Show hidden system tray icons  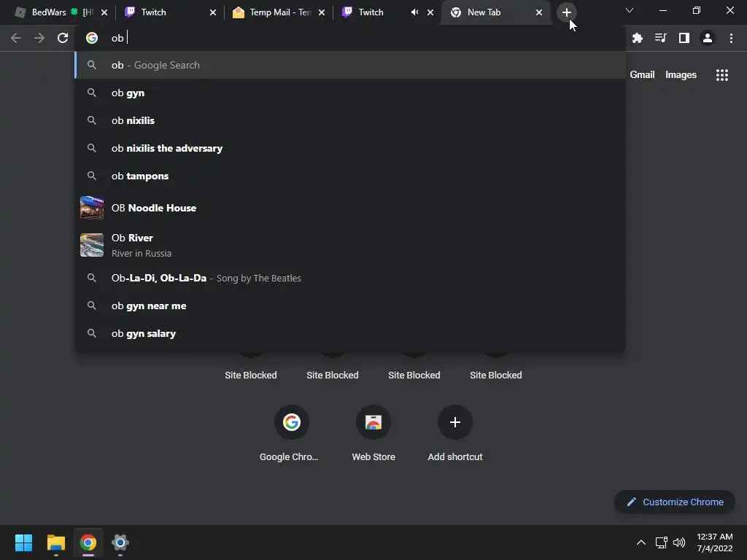(x=640, y=542)
